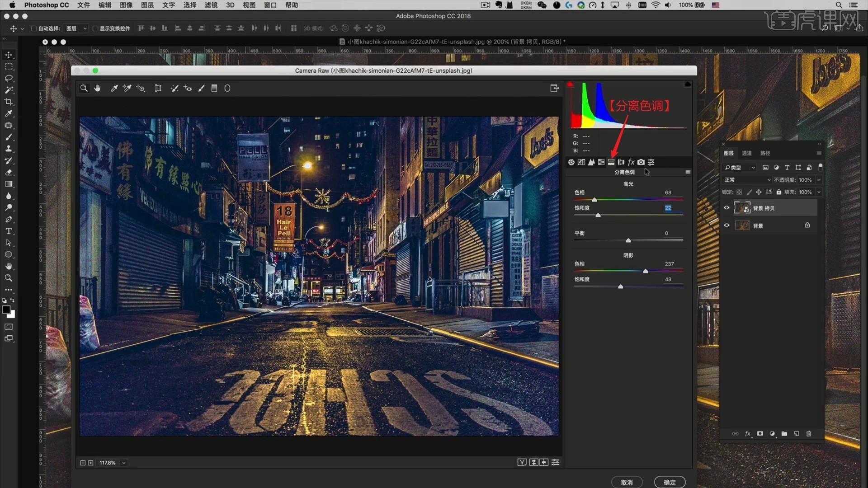
Task: Expand the 填充 fill dropdown arrow
Action: pyautogui.click(x=819, y=192)
